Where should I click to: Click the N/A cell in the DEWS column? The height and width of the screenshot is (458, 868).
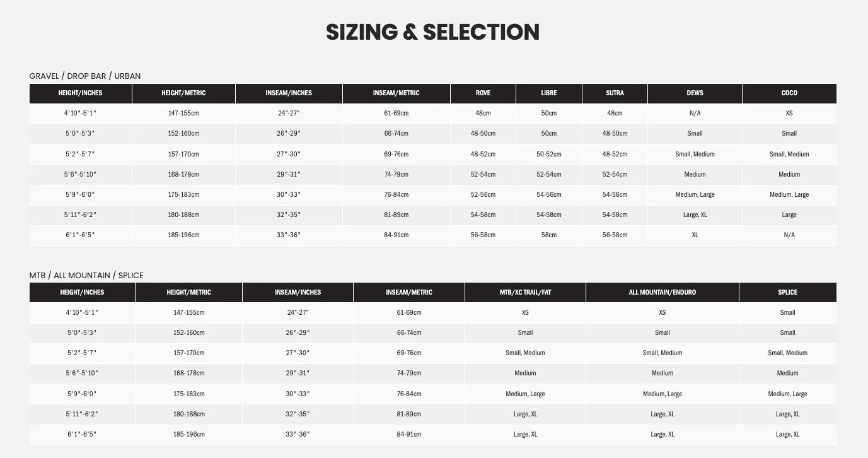pyautogui.click(x=695, y=113)
